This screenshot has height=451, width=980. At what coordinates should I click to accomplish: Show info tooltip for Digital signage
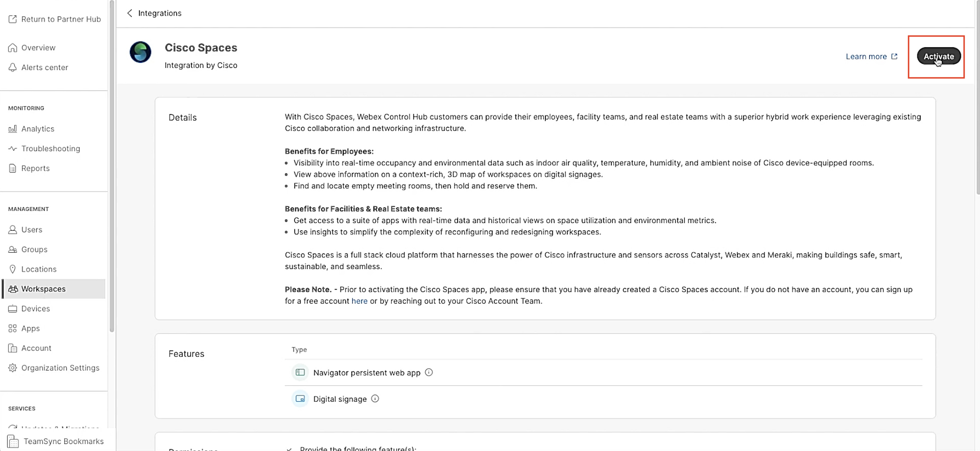pos(375,399)
